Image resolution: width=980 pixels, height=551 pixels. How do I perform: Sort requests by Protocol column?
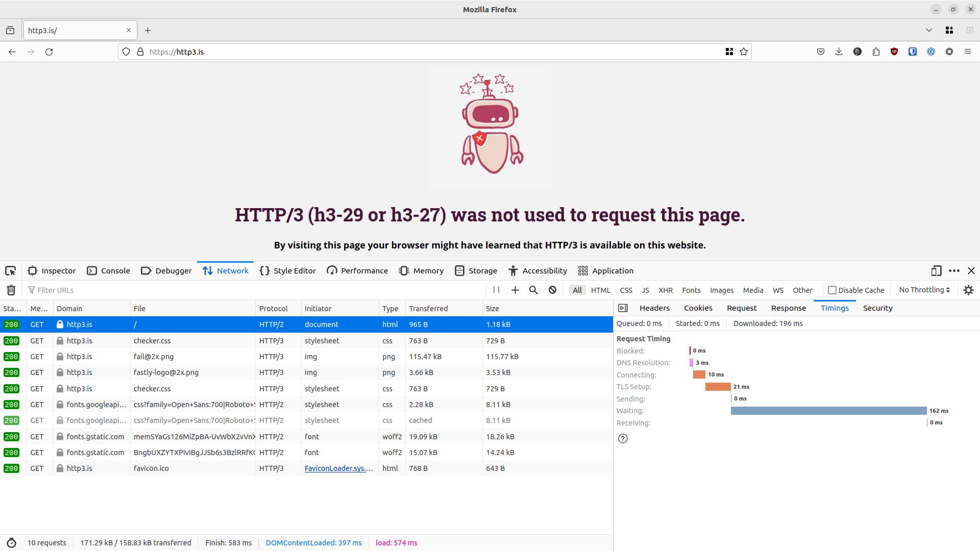click(278, 309)
